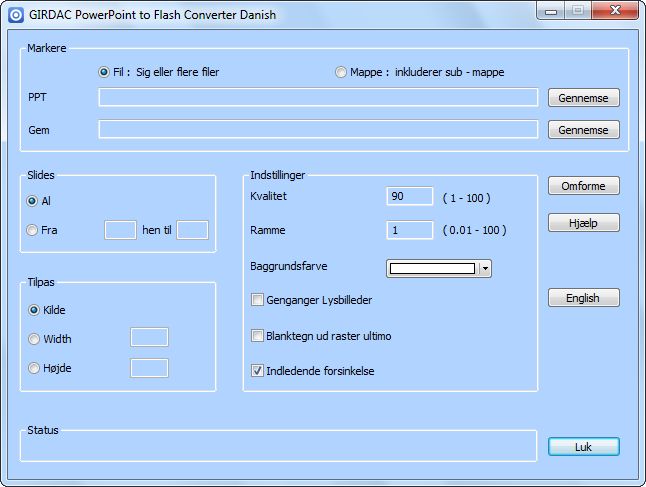The height and width of the screenshot is (487, 646).
Task: Click the white Baggrundsfarve color swatch
Action: (432, 269)
